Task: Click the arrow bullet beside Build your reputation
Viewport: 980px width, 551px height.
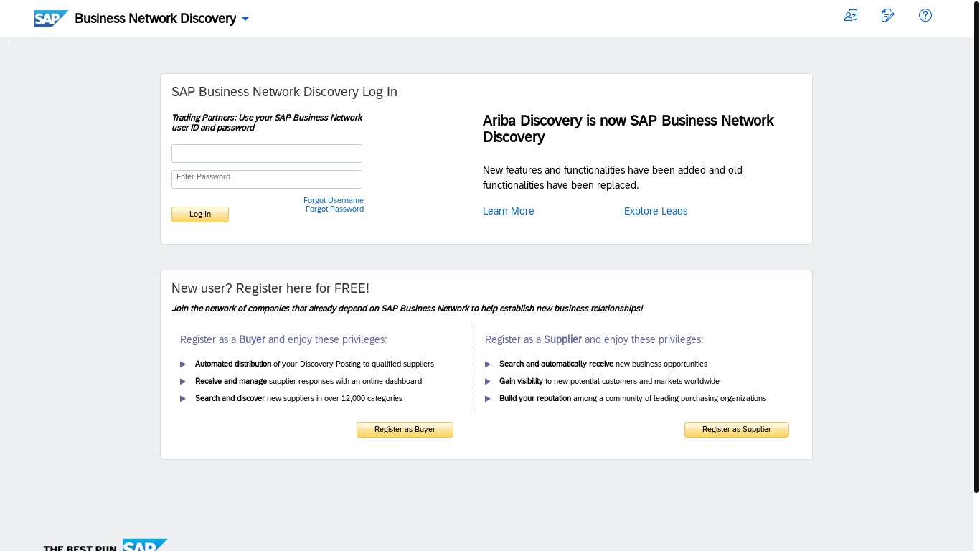Action: pyautogui.click(x=488, y=399)
